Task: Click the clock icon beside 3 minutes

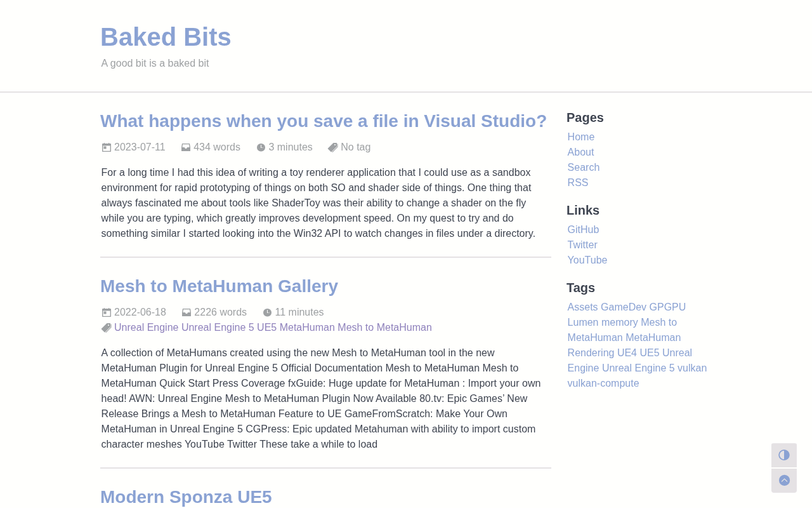Action: [261, 148]
